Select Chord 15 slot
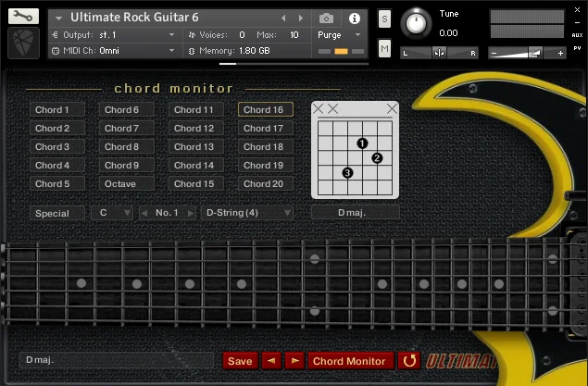The width and height of the screenshot is (588, 386). pos(196,183)
